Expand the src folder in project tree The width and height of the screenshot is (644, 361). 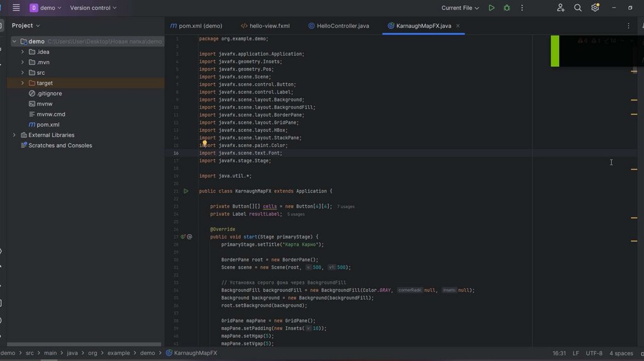point(23,73)
